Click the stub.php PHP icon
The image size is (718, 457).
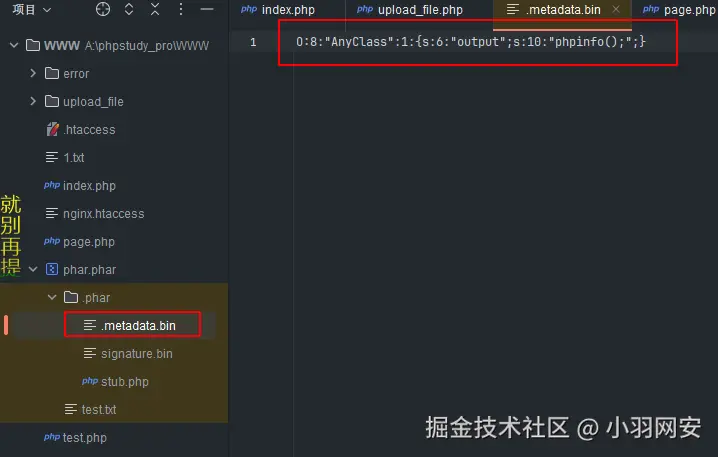click(x=90, y=381)
